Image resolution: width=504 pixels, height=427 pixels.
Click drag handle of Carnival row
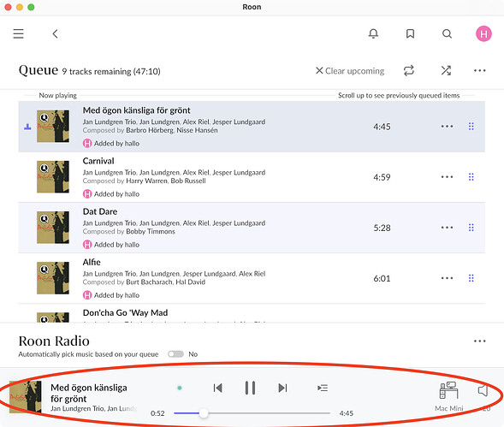471,177
